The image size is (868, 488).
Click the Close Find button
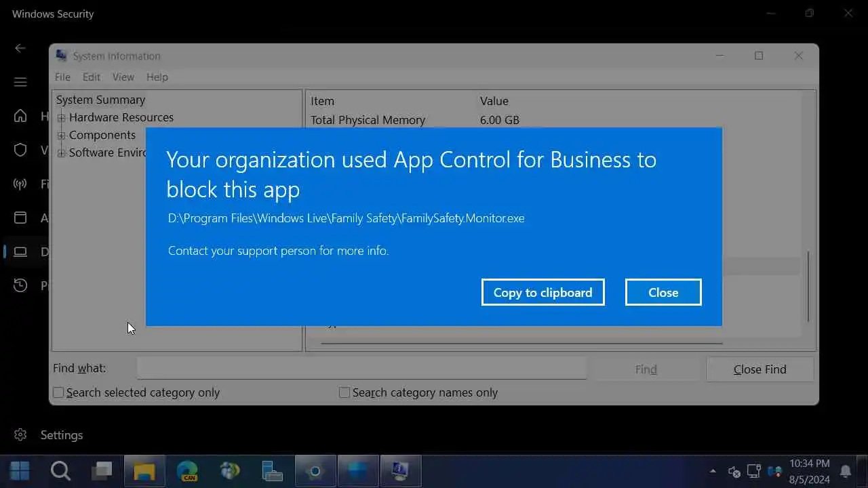point(759,369)
